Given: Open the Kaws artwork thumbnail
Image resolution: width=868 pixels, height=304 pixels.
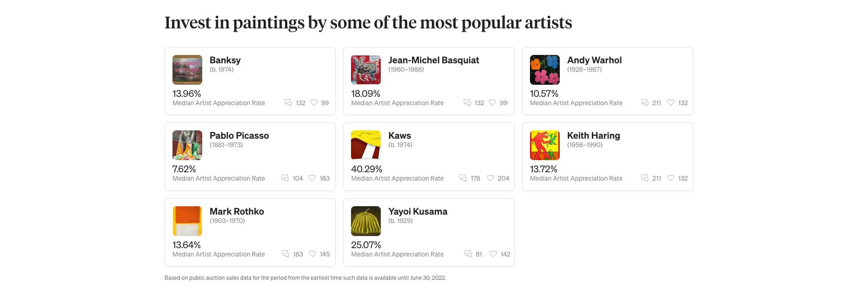Looking at the screenshot, I should click(x=366, y=145).
